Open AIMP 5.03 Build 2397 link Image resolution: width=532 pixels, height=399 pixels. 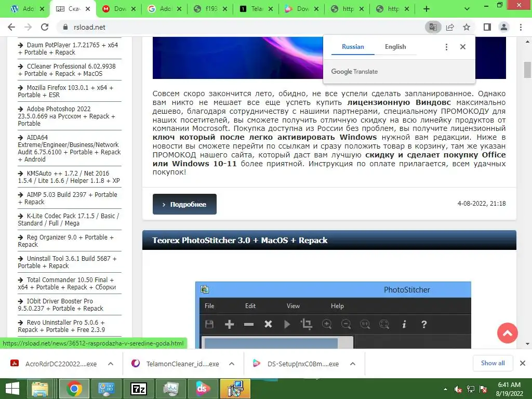[69, 198]
